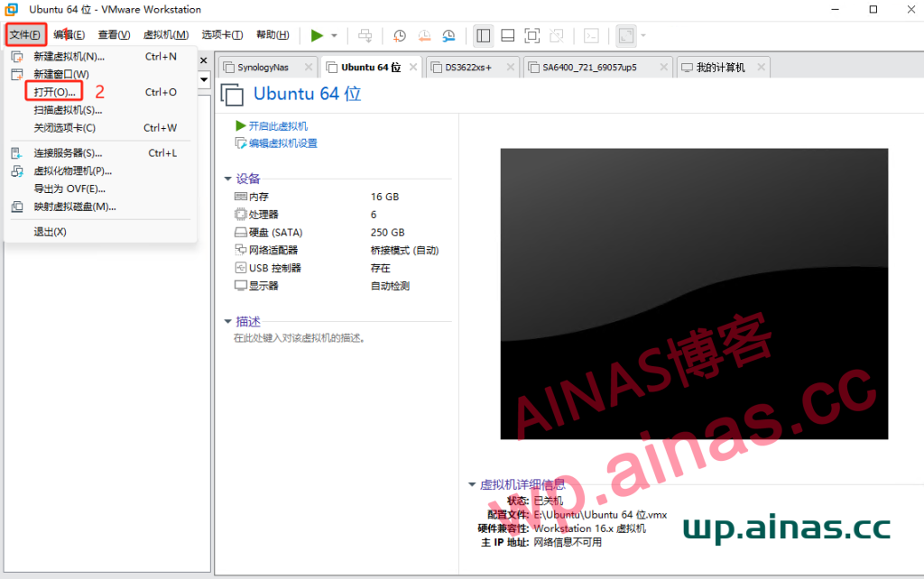Click the green power-on play toolbar button
Viewport: 924px width, 579px height.
click(317, 35)
